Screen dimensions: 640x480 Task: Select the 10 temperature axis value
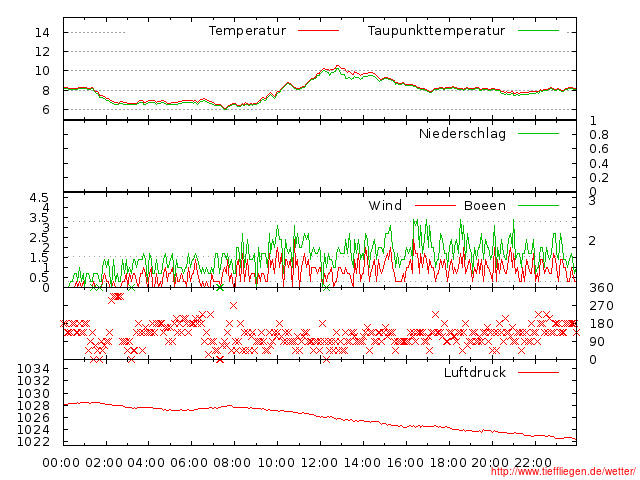pyautogui.click(x=42, y=71)
